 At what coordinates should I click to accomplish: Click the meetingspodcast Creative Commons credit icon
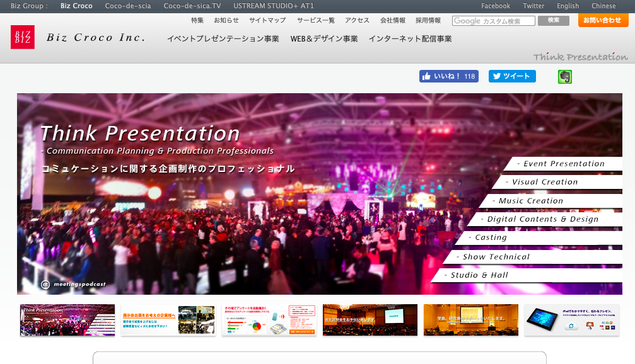45,284
